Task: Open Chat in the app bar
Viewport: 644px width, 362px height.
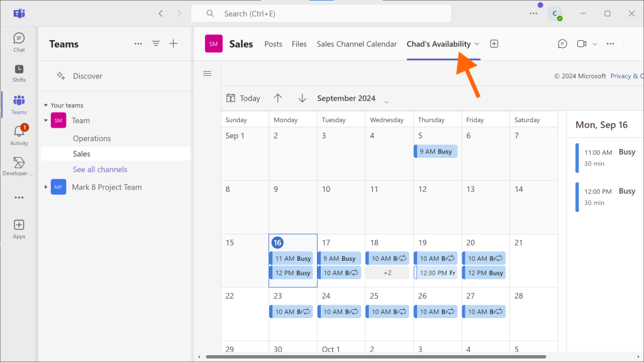Action: [x=19, y=42]
